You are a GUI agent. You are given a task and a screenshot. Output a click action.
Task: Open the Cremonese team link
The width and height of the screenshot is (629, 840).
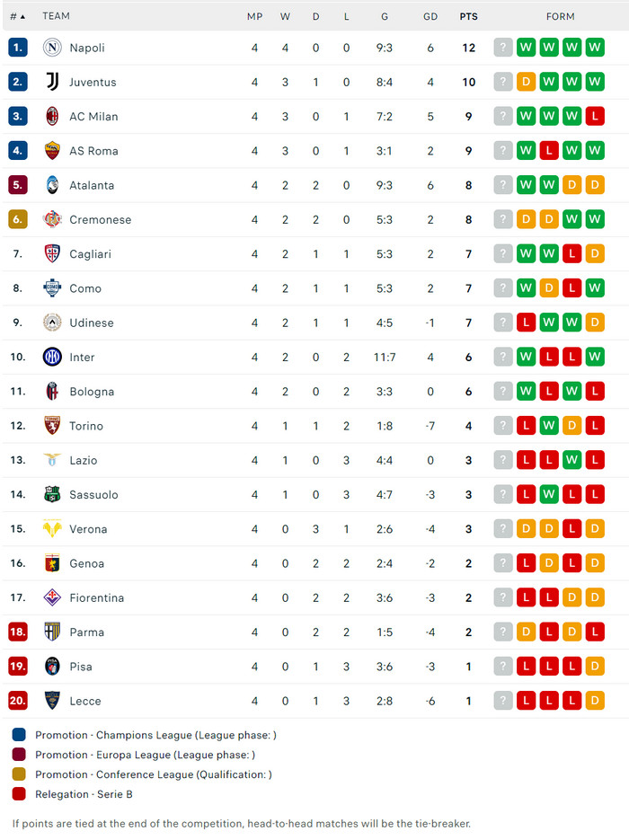tap(100, 219)
